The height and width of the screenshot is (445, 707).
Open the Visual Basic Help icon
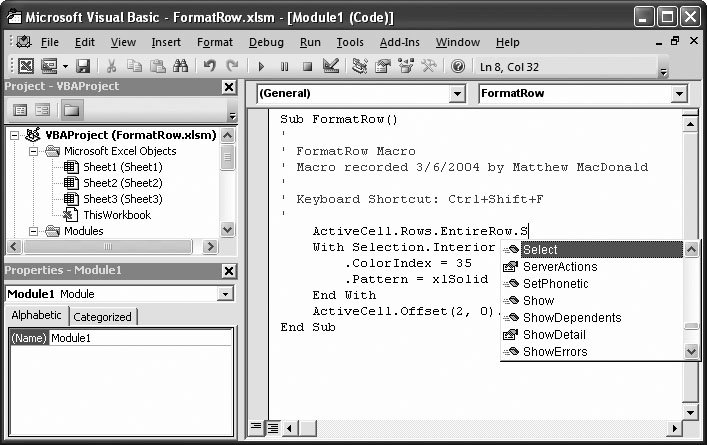458,66
